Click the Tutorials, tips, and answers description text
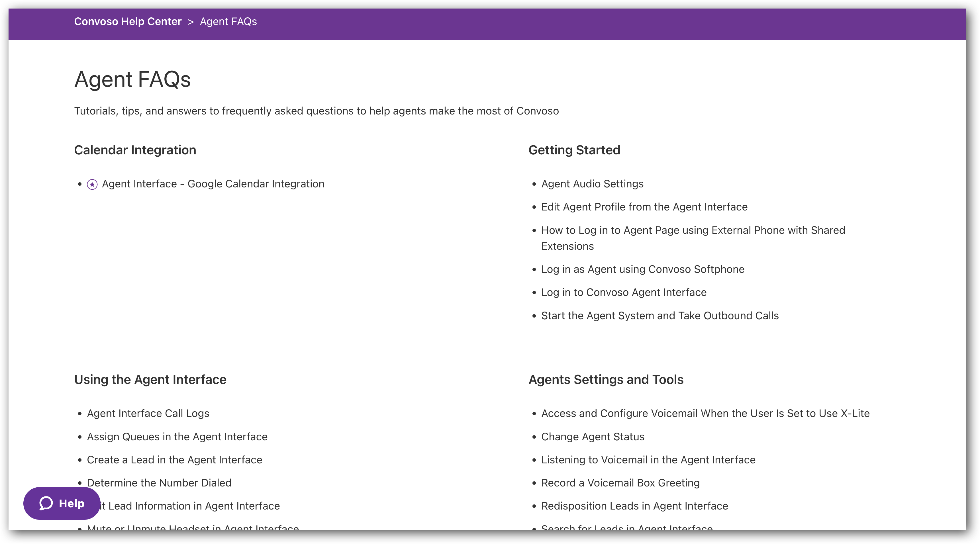The image size is (980, 544). (316, 111)
